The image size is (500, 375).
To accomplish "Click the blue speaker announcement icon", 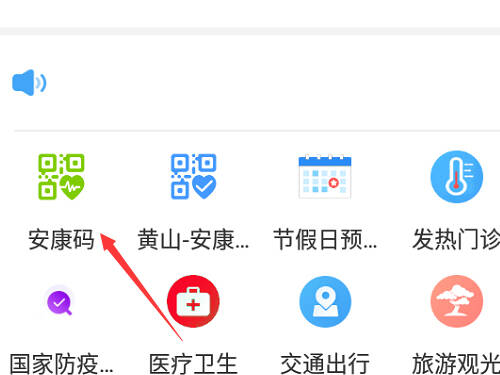I will (29, 83).
